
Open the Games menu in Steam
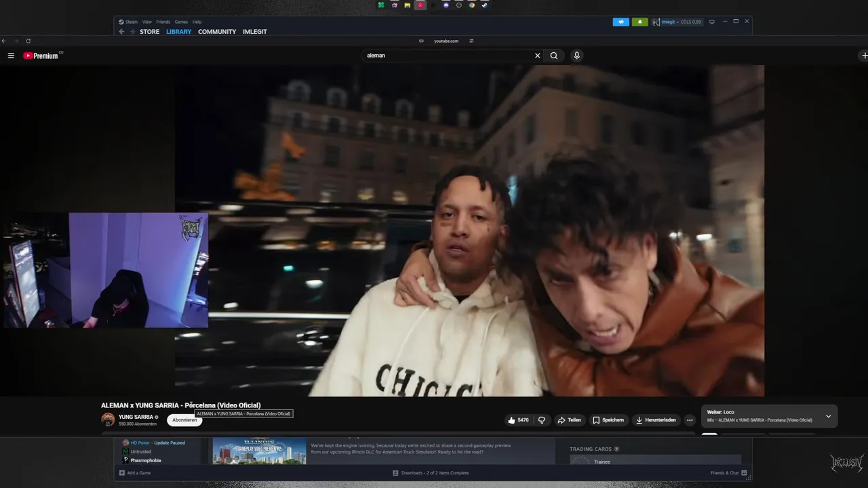(181, 22)
